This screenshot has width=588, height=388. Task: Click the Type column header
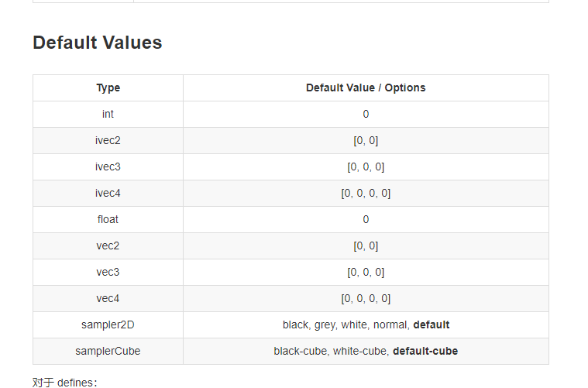tap(108, 88)
